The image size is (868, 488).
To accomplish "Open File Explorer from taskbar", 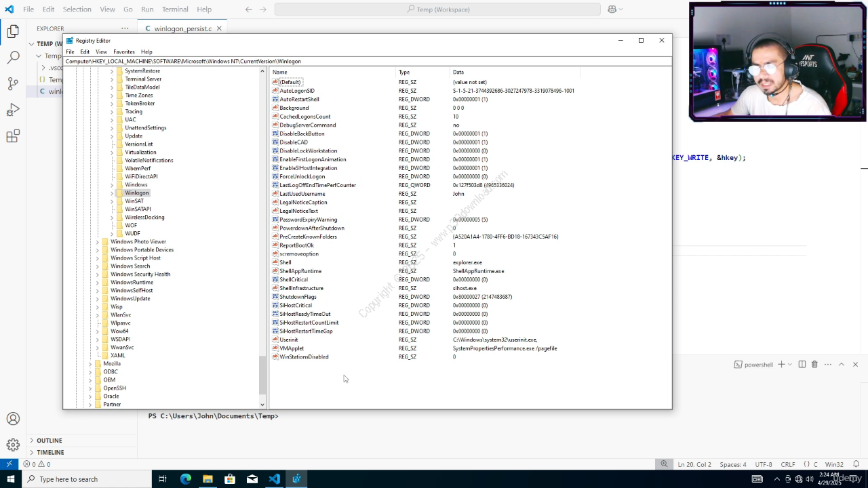I will click(208, 479).
